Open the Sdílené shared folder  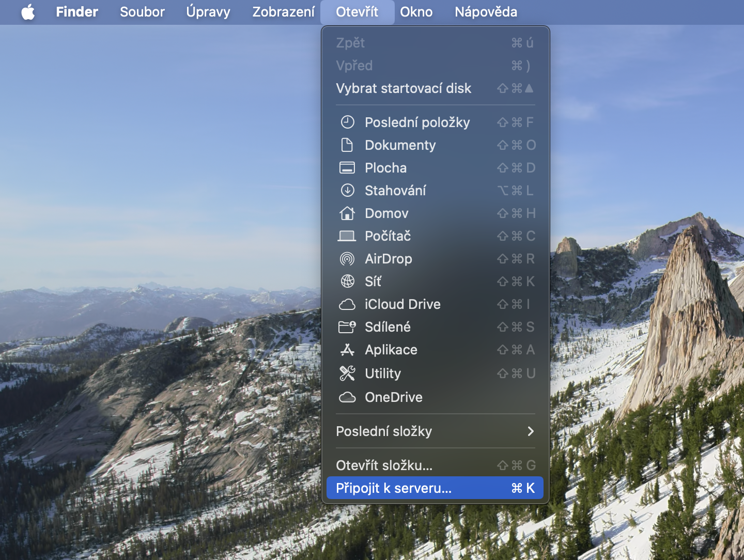388,327
